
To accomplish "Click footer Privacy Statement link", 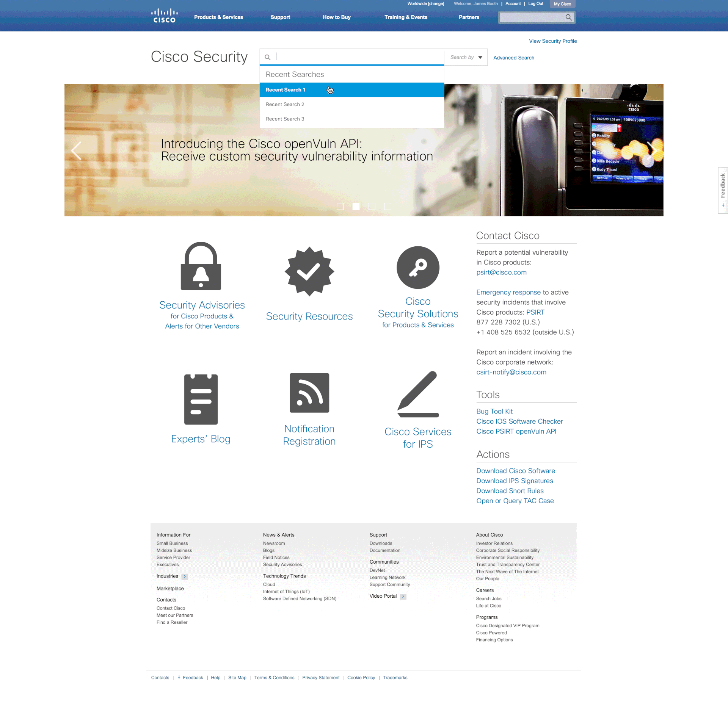I will pyautogui.click(x=321, y=678).
